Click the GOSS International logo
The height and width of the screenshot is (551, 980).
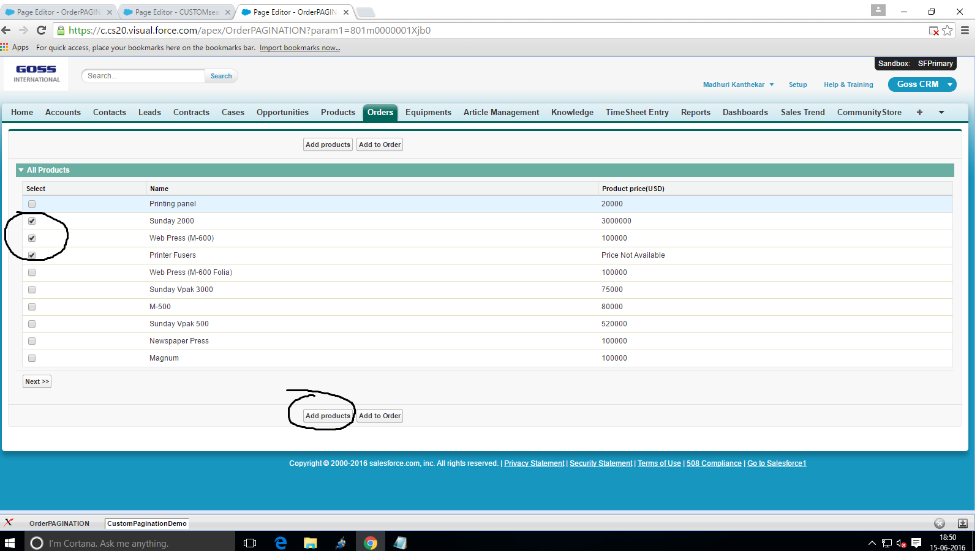point(37,73)
